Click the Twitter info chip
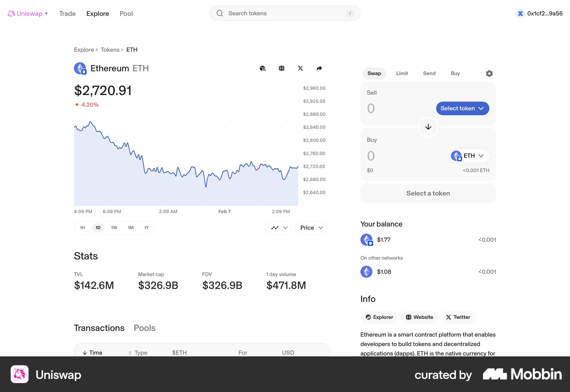 click(x=457, y=317)
